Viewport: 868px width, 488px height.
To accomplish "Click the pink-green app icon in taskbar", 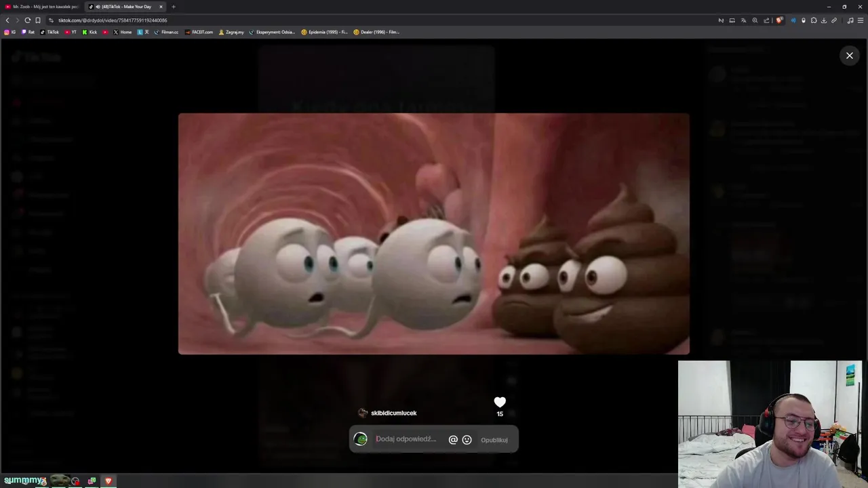I will 92,481.
